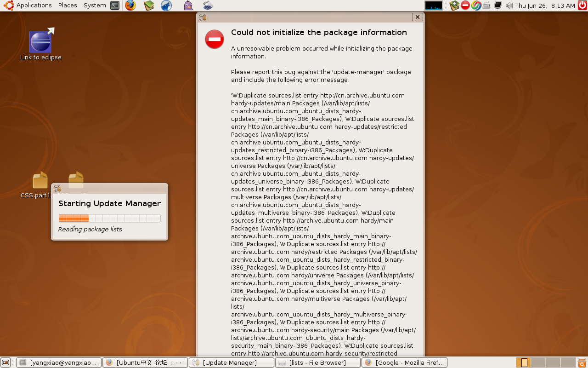The width and height of the screenshot is (588, 368).
Task: Open the volume control speaker icon
Action: tap(509, 6)
